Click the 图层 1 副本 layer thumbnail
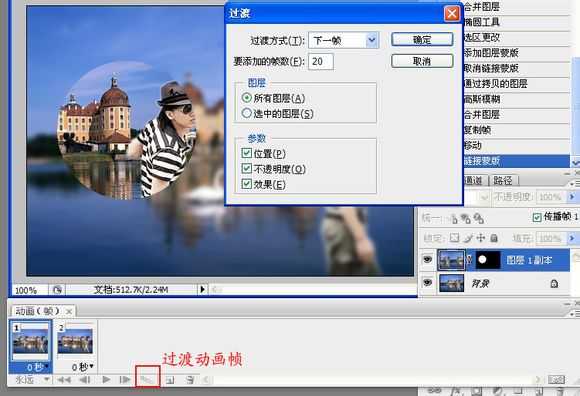The image size is (580, 396). click(x=451, y=260)
